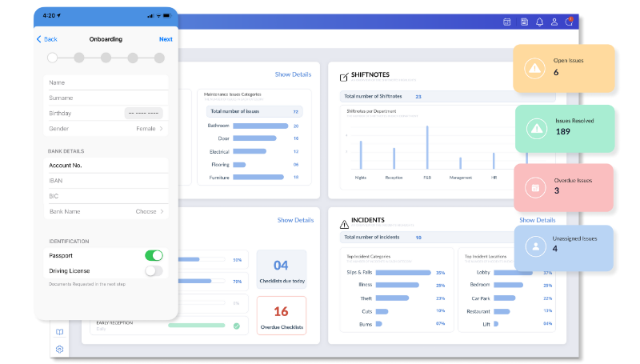640x364 pixels.
Task: Click the 16 Overdue Checklists tile
Action: 282,315
